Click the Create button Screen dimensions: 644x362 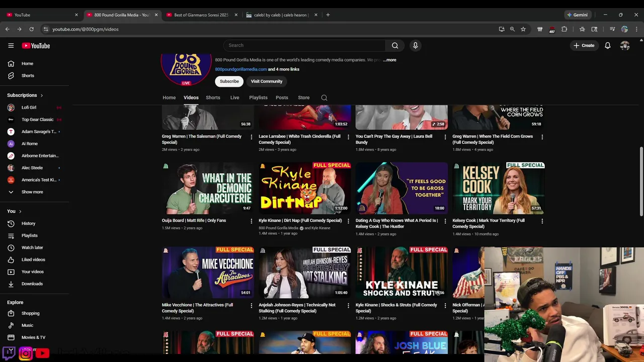click(584, 45)
